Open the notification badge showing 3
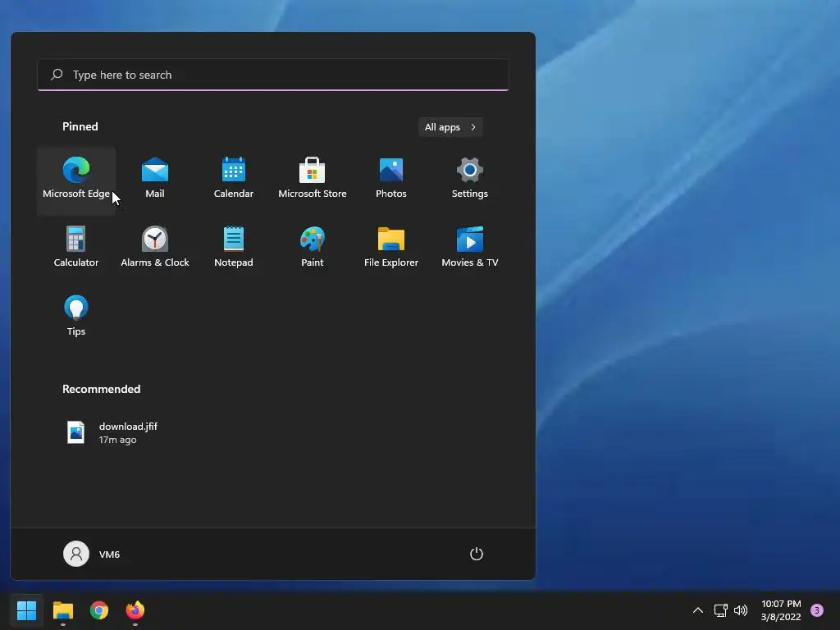Image resolution: width=840 pixels, height=630 pixels. point(817,610)
